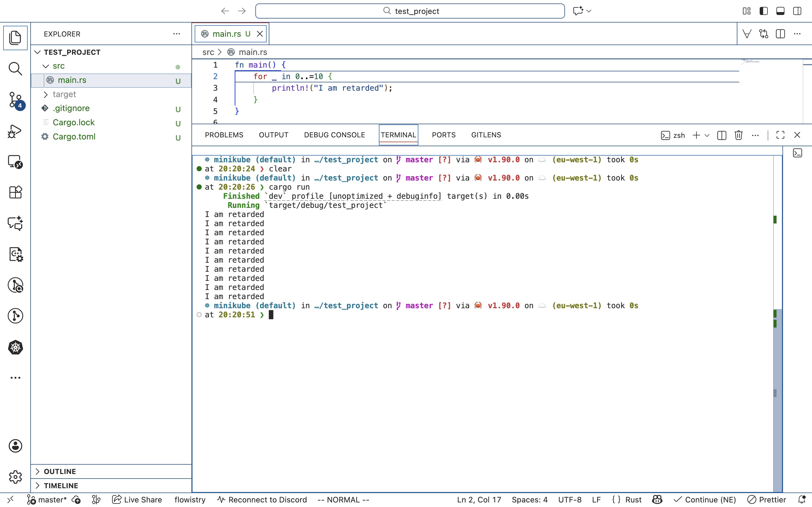The image size is (812, 507).
Task: Toggle the primary side bar visibility
Action: coord(763,11)
